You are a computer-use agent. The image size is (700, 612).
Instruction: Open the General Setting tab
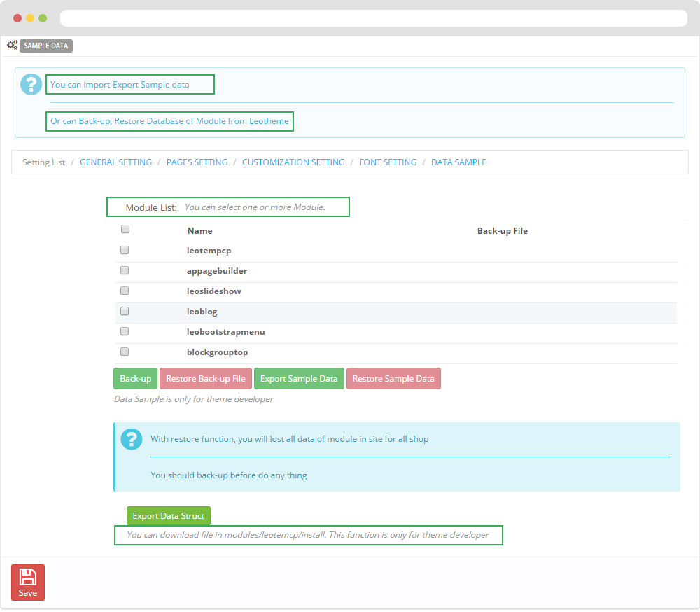click(115, 162)
